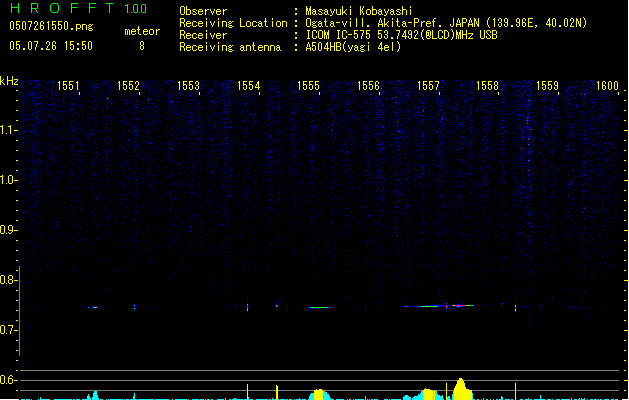Click time marker 1558
The width and height of the screenshot is (629, 400).
click(487, 86)
